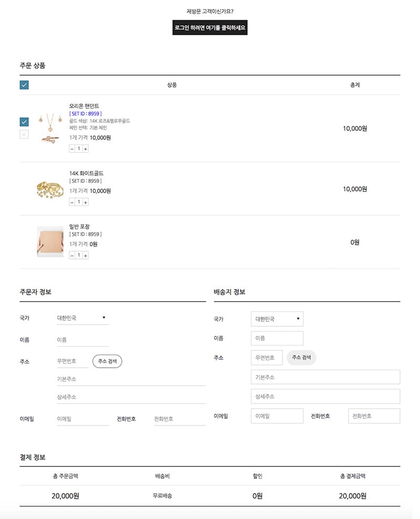Click 주소 검색 button in 배송지 정보
The width and height of the screenshot is (420, 519).
click(302, 357)
